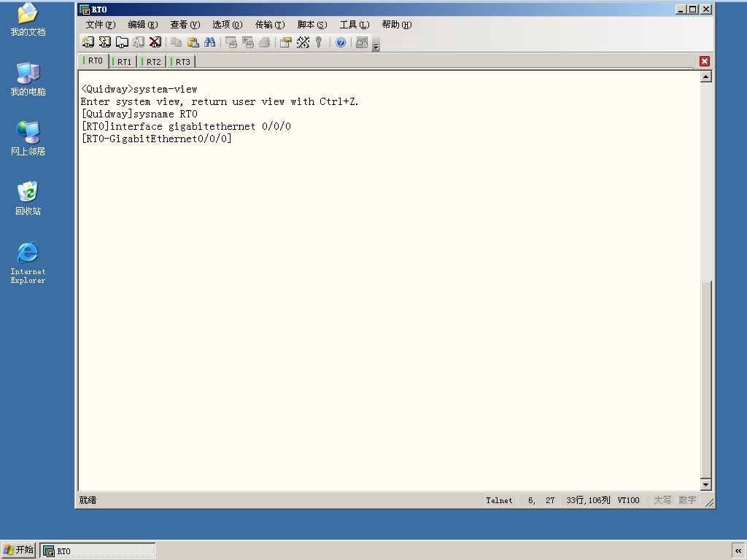Click the Telnet status bar entry

tap(499, 500)
